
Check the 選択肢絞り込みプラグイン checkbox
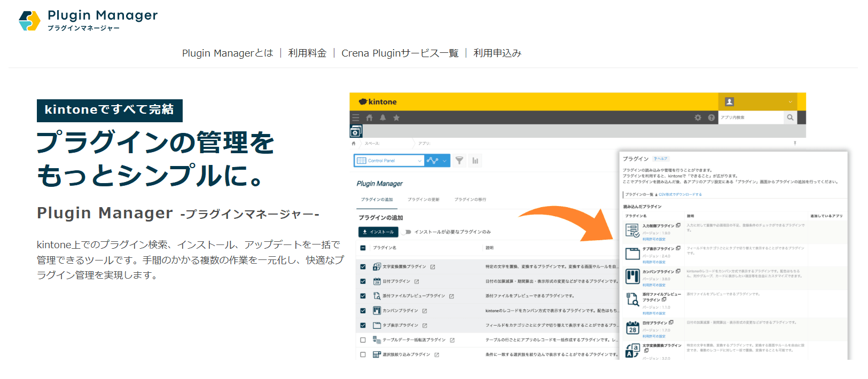(x=363, y=354)
